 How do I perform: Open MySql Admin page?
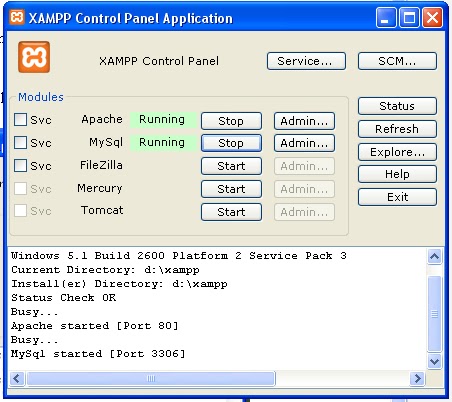point(304,143)
